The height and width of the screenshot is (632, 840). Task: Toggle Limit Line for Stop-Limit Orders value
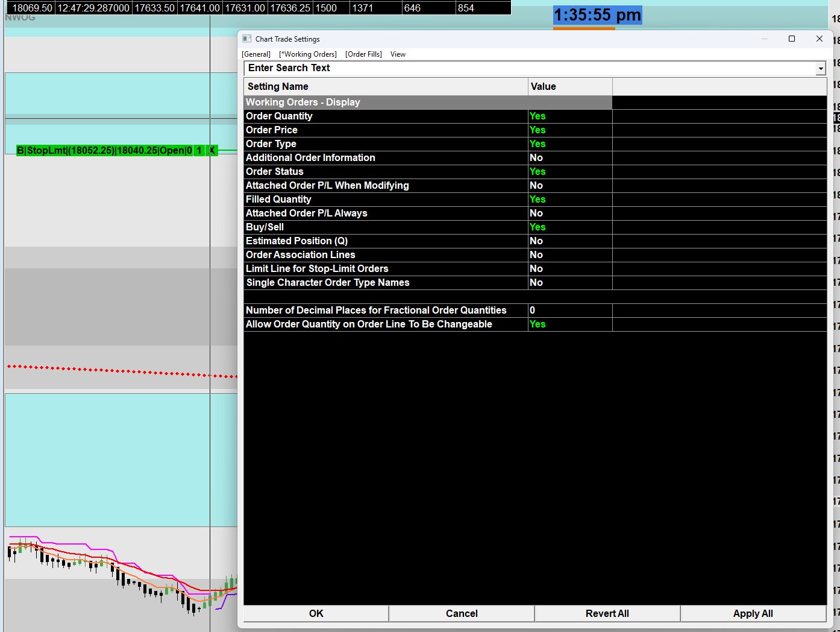coord(570,269)
